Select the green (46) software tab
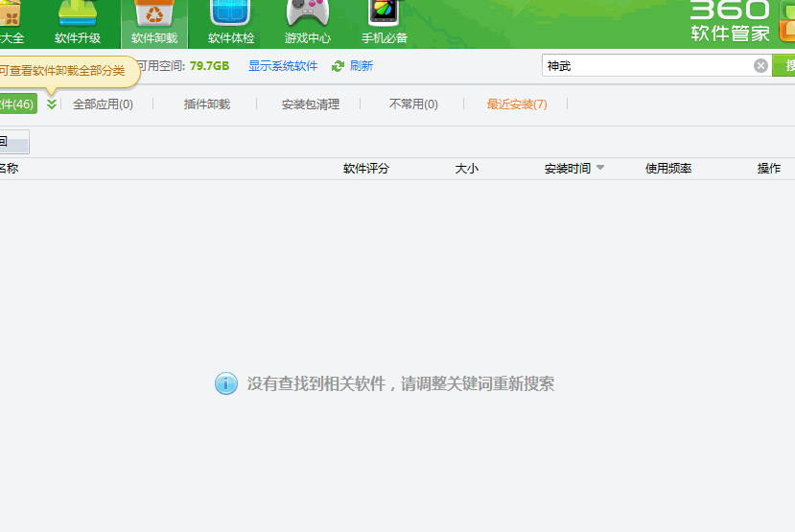Screen dimensions: 795x532 click(18, 104)
